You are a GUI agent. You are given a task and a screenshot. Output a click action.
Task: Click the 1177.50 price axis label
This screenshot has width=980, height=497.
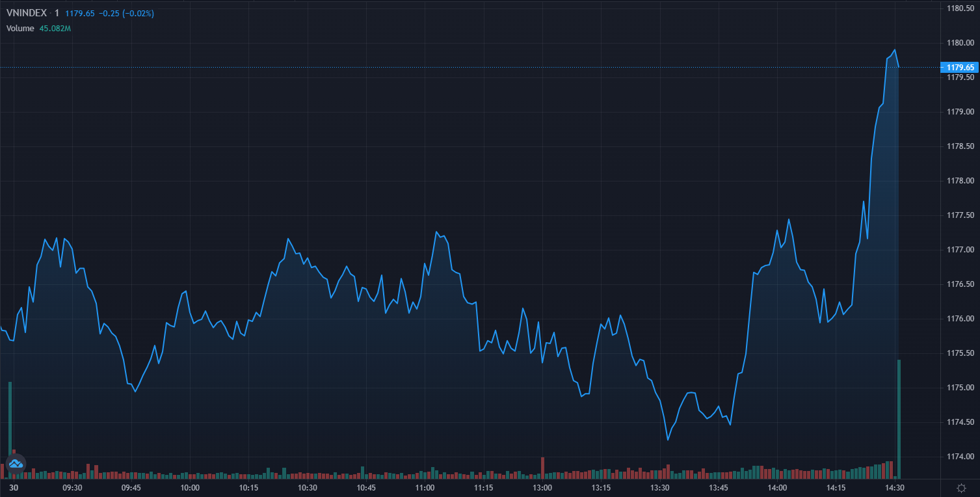[960, 215]
